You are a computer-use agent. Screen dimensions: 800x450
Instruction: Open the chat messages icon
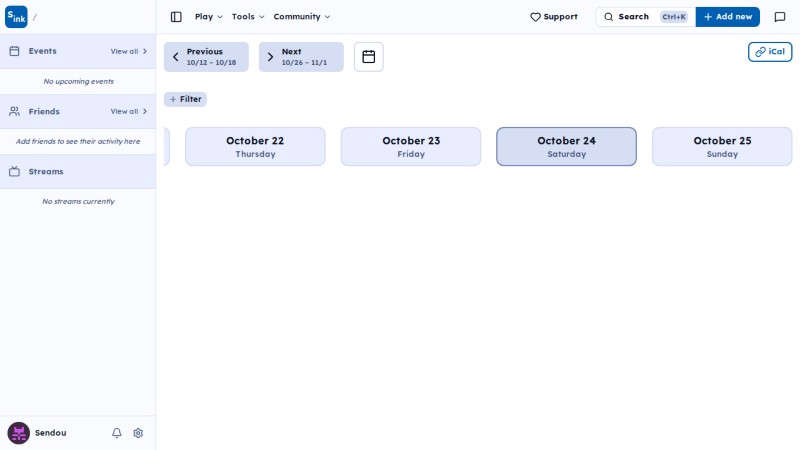click(780, 17)
